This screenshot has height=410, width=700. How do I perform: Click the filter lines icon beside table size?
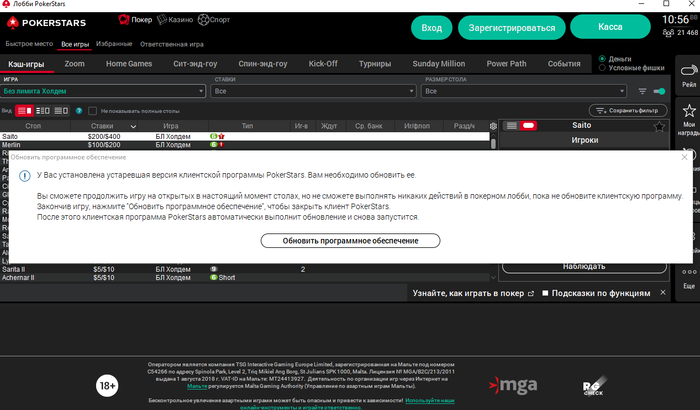tap(642, 91)
